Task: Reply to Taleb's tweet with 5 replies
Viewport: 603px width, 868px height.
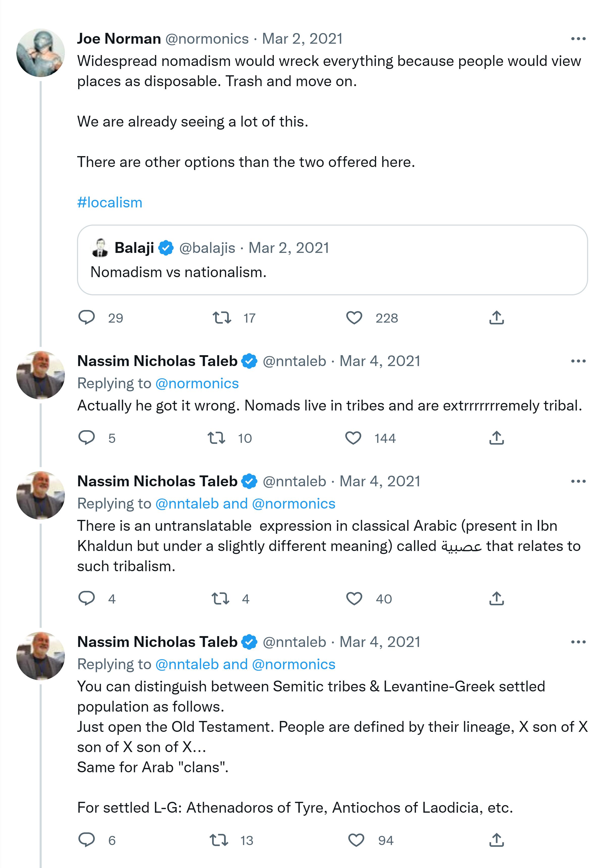Action: coord(87,438)
